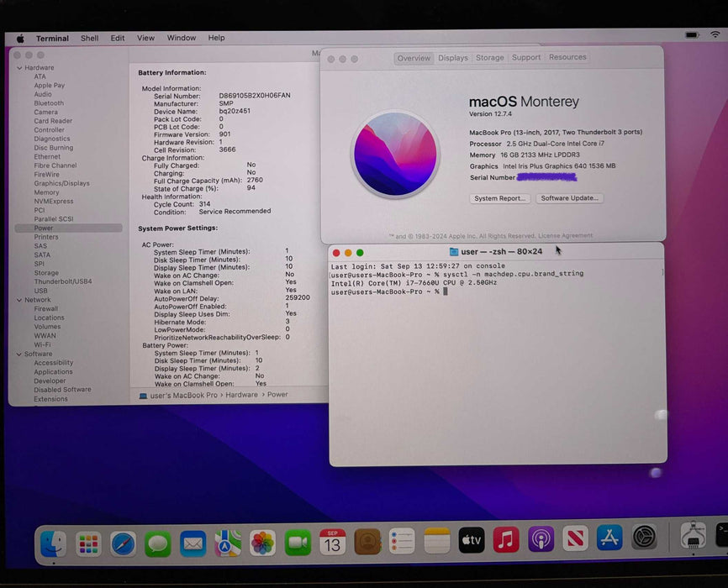Click the Apple menu icon
The width and height of the screenshot is (728, 588).
point(20,39)
